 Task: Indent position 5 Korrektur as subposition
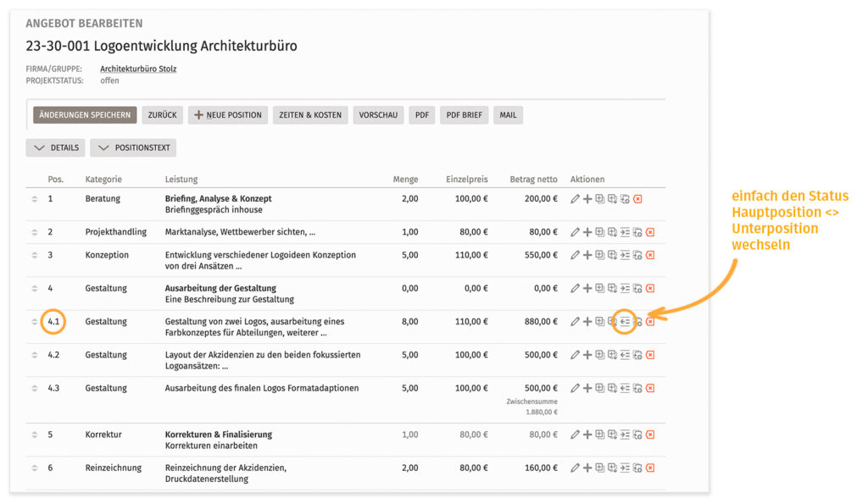point(625,435)
